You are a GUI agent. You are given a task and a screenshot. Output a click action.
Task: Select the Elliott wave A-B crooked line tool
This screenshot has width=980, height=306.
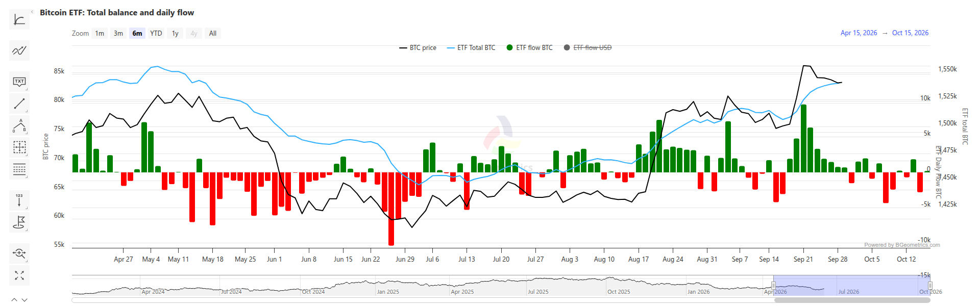point(19,125)
